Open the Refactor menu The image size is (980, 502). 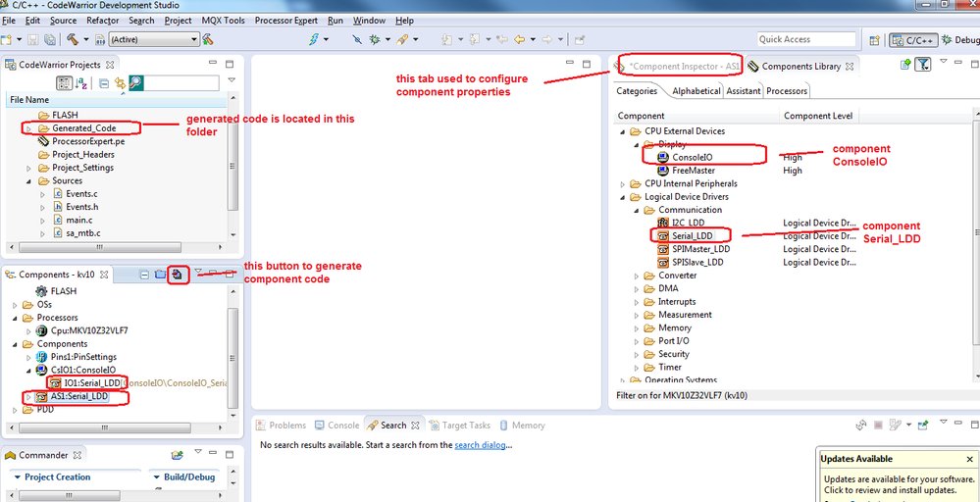102,21
